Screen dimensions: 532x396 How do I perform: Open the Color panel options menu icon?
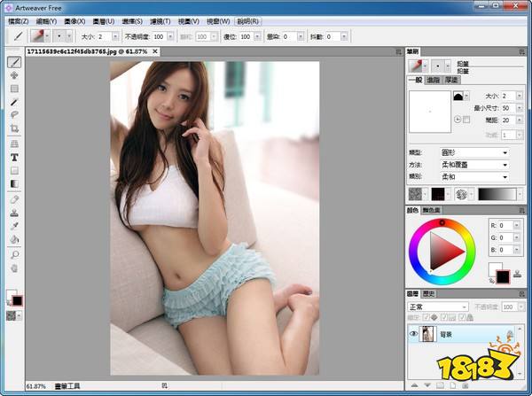(x=522, y=211)
